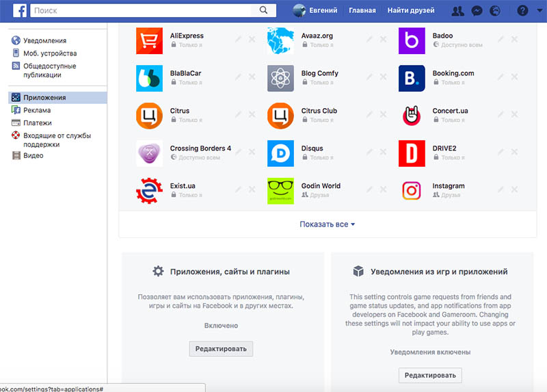
Task: Click the Уведомления включены status text
Action: 430,352
